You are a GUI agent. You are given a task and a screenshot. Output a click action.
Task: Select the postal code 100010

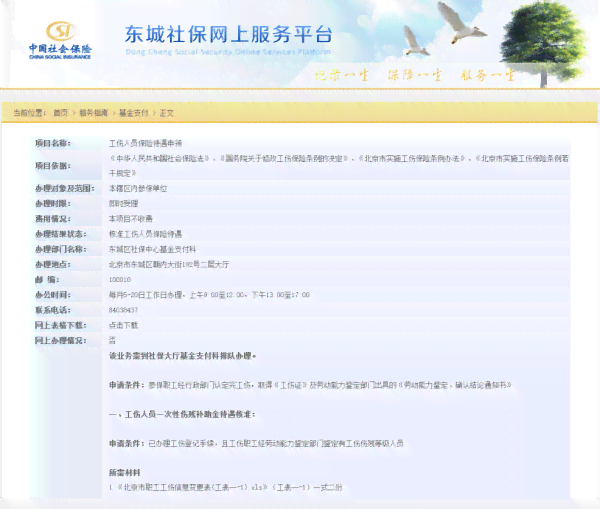(x=120, y=280)
